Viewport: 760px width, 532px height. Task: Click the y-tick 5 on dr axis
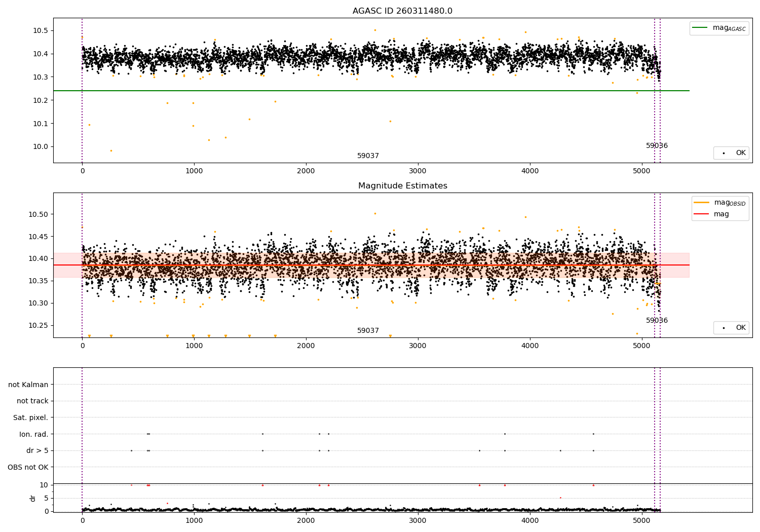pyautogui.click(x=46, y=498)
